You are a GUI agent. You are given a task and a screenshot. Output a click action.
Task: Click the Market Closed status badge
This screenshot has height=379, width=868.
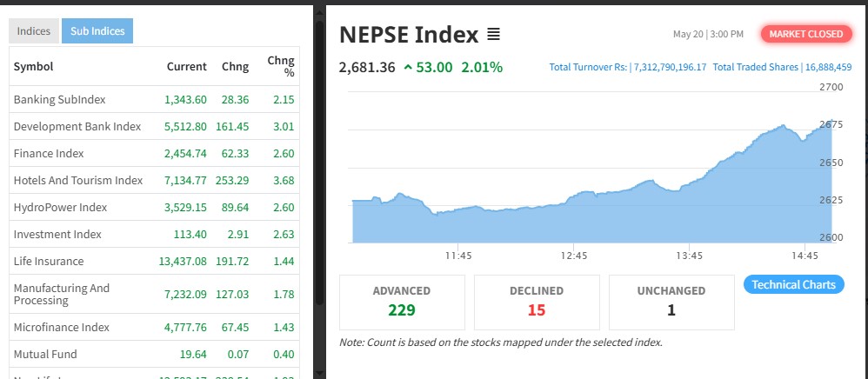[x=805, y=34]
